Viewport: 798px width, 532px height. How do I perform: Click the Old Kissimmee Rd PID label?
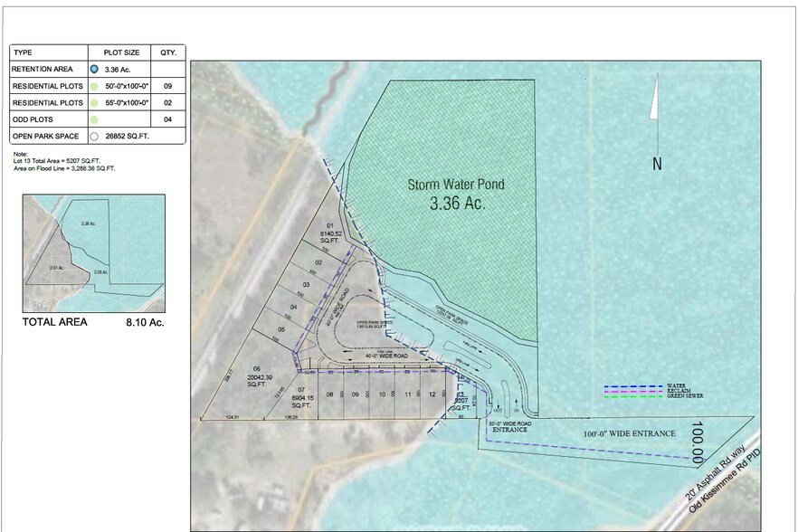(726, 480)
